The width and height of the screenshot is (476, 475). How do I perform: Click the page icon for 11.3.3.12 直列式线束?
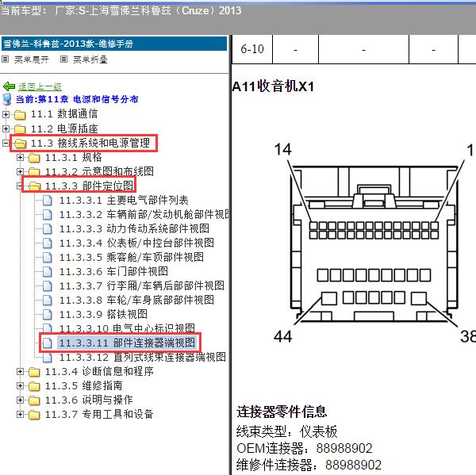47,357
